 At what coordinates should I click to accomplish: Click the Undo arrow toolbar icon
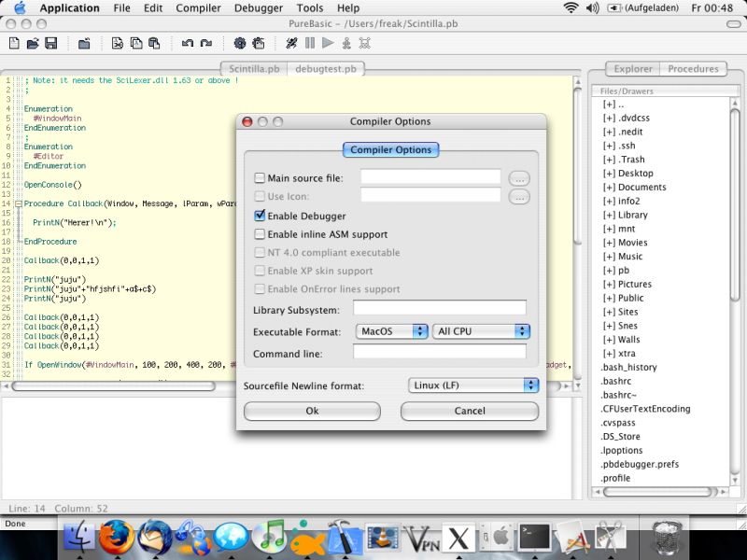click(188, 43)
